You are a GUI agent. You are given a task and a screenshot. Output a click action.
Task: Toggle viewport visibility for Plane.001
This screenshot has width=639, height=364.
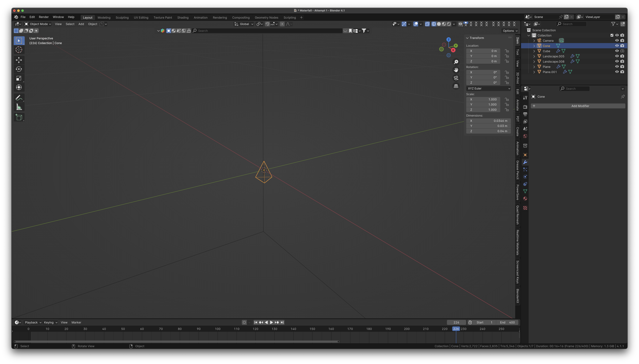coord(617,72)
